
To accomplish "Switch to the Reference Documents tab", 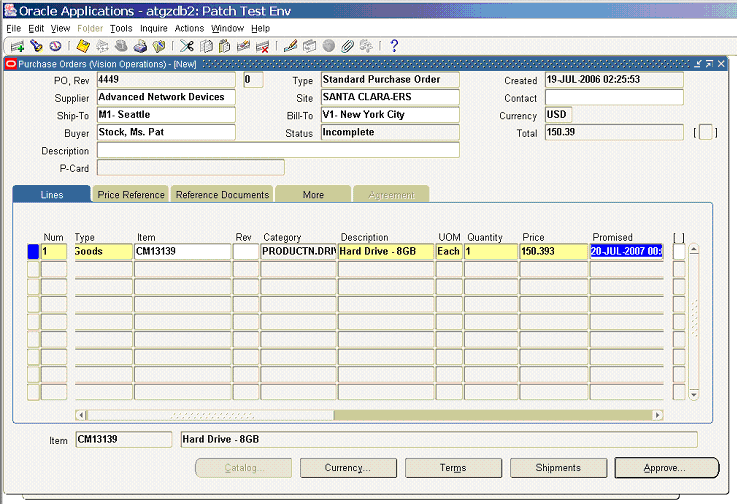I will tap(222, 195).
